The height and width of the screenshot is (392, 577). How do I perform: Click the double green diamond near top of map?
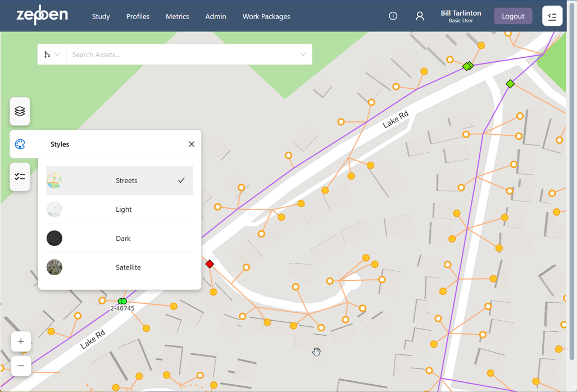pos(468,66)
